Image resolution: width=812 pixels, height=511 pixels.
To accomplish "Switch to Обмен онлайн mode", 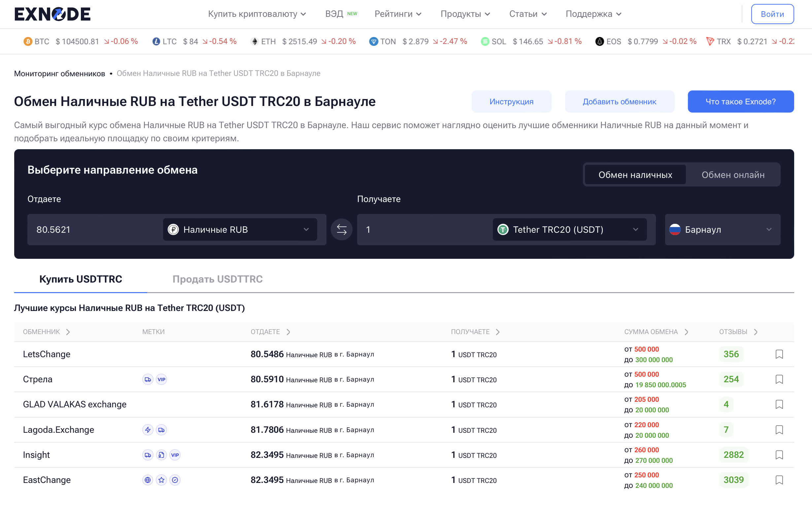I will tap(733, 175).
